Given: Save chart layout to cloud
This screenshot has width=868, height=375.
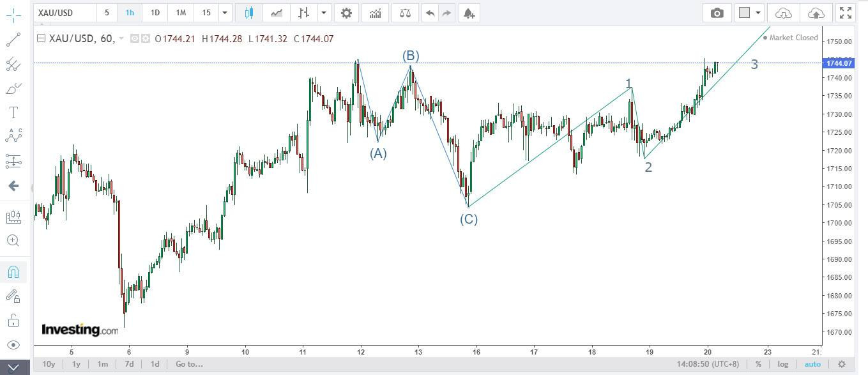Looking at the screenshot, I should 816,13.
